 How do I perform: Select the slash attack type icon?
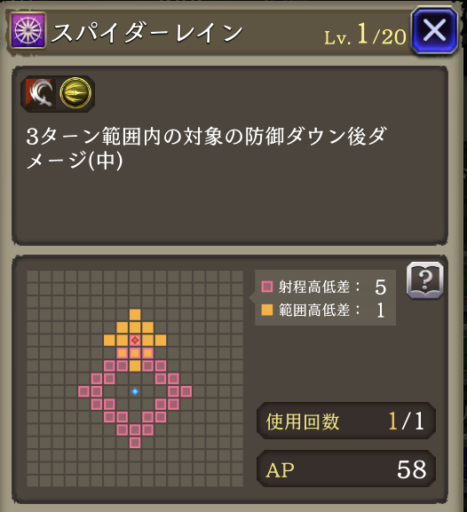pos(40,93)
